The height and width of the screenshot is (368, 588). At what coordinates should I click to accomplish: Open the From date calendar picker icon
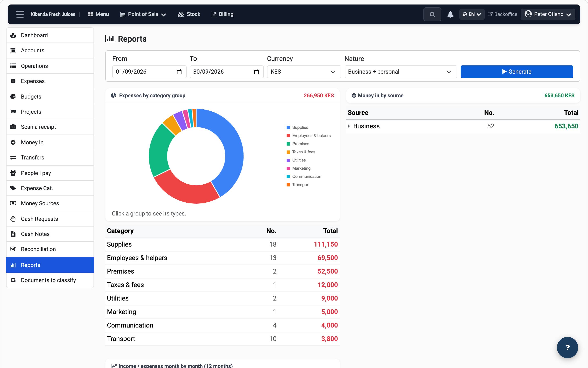(179, 72)
